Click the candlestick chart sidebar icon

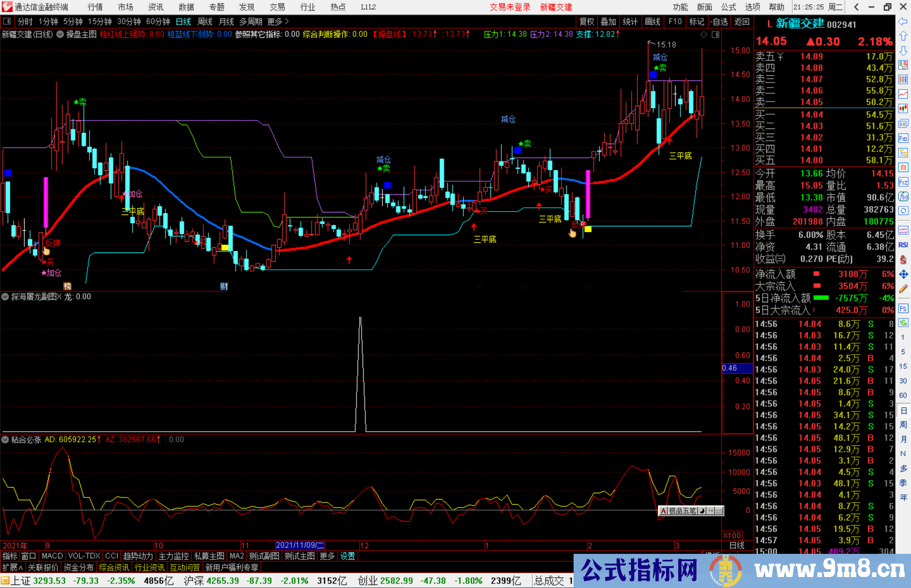pos(903,108)
